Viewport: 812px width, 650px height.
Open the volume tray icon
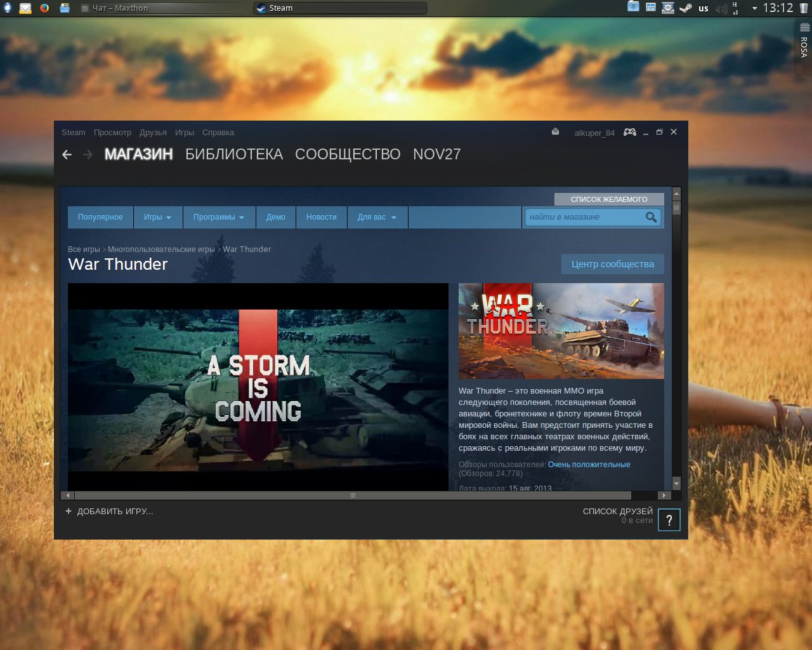[x=721, y=8]
